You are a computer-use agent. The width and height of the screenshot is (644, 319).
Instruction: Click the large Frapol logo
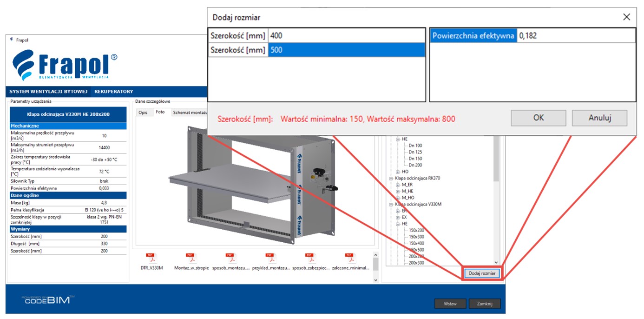[65, 65]
